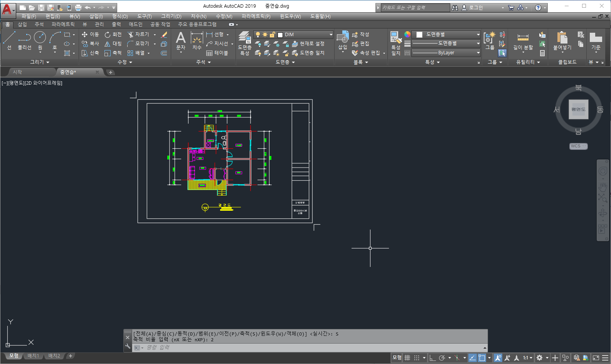Open the DIM layer dropdown
Screen dimensions: 611x364
[x=331, y=35]
